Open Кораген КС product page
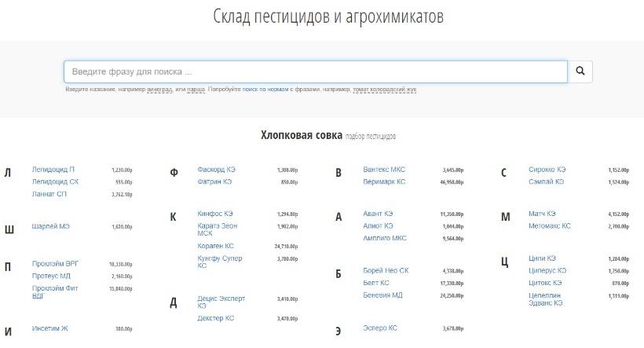 (216, 246)
